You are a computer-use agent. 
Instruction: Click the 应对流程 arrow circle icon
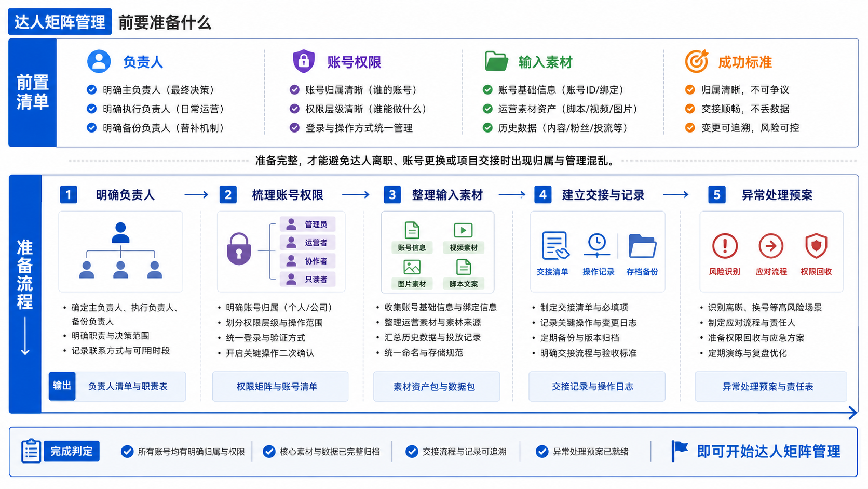click(x=771, y=246)
